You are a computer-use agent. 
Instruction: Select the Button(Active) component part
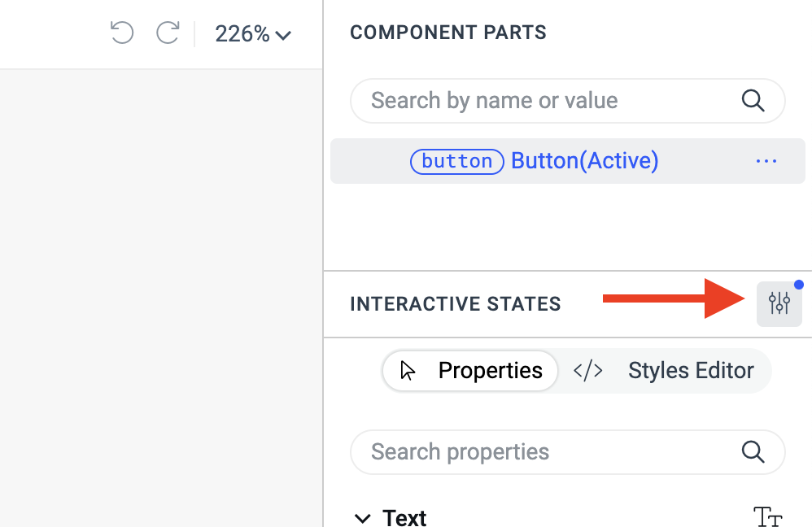[x=584, y=161]
